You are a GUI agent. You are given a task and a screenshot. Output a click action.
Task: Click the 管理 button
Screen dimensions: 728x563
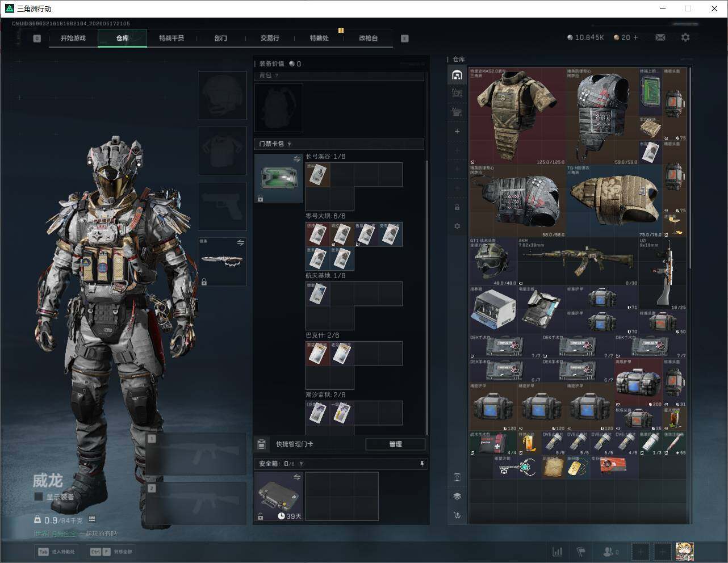point(395,444)
